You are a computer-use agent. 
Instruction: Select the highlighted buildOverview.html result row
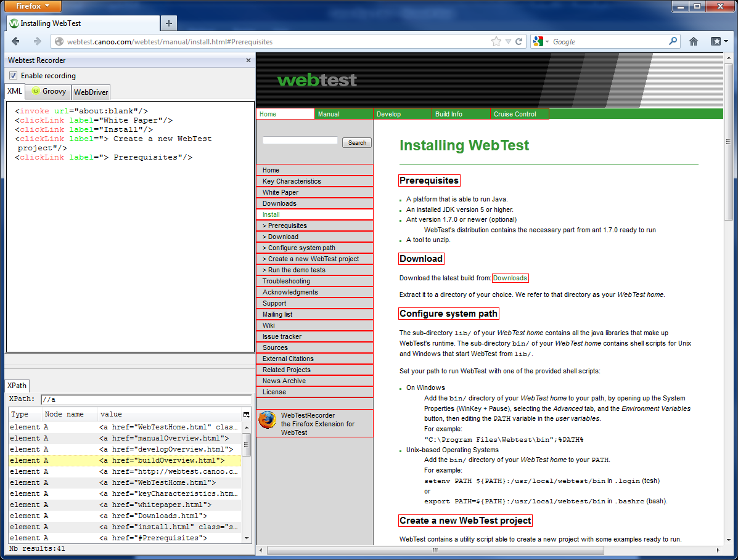coord(125,460)
